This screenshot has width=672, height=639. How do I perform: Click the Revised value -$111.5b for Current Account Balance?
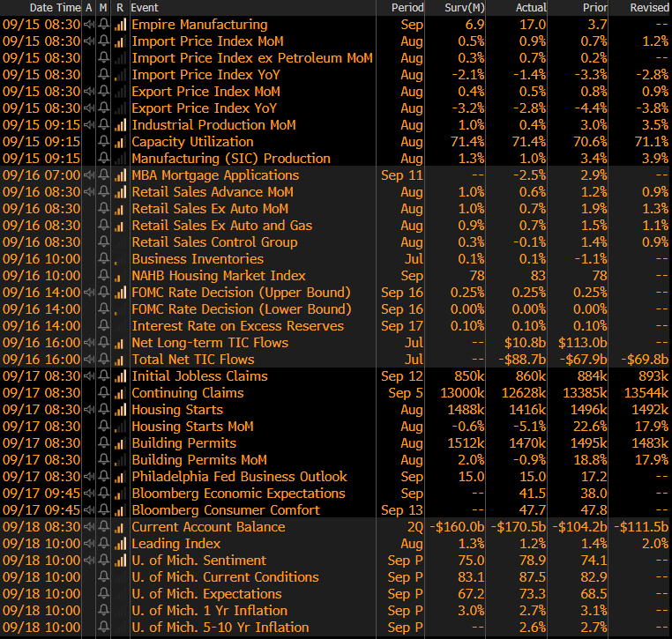pyautogui.click(x=641, y=527)
